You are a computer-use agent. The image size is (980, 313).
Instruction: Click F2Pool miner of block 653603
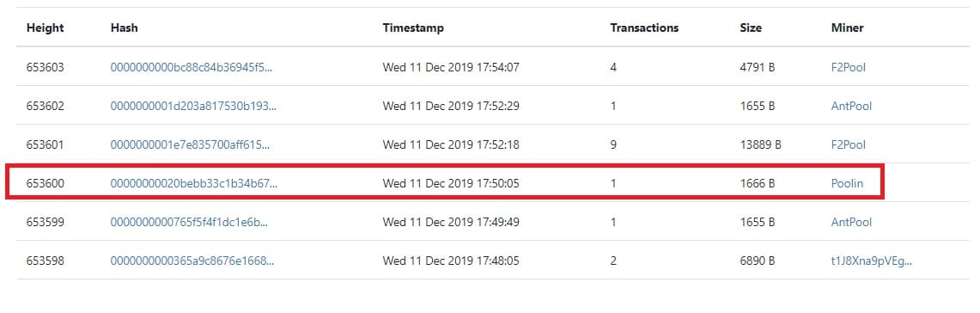coord(848,67)
